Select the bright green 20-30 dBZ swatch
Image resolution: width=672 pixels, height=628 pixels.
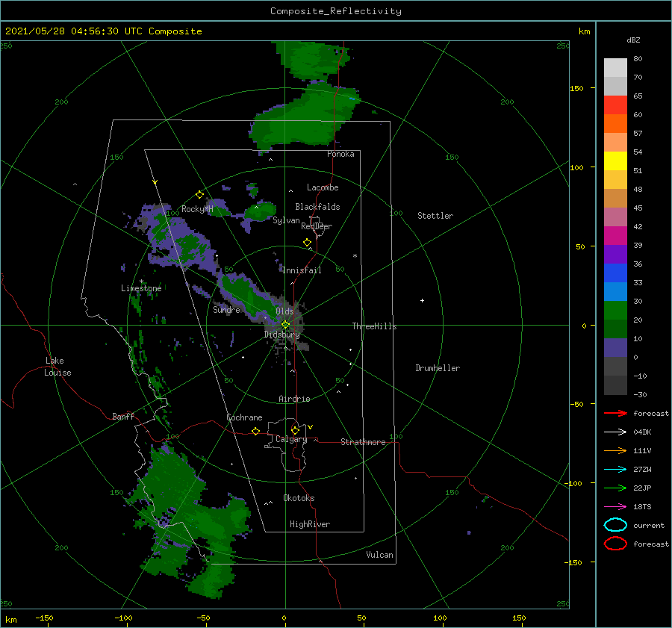coord(615,311)
